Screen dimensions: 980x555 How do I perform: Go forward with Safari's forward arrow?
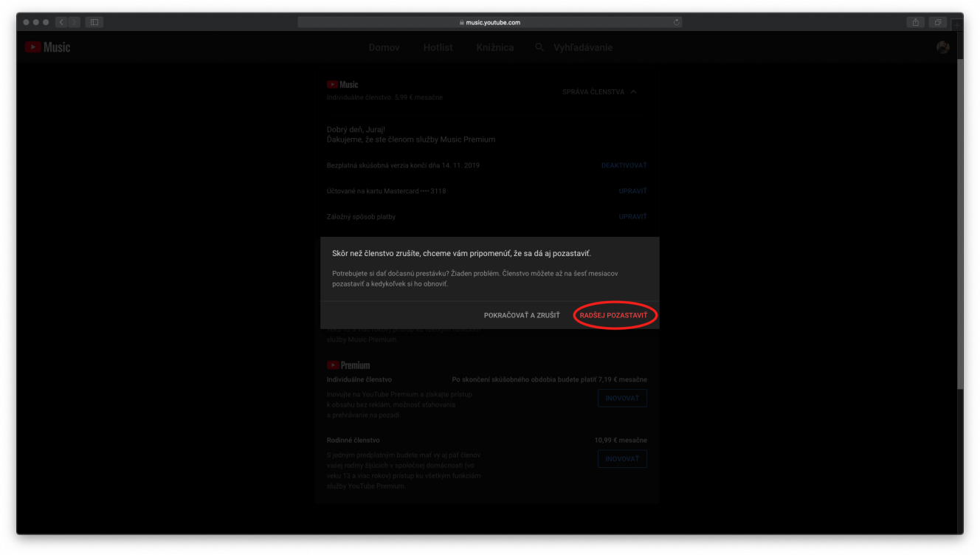pyautogui.click(x=74, y=22)
